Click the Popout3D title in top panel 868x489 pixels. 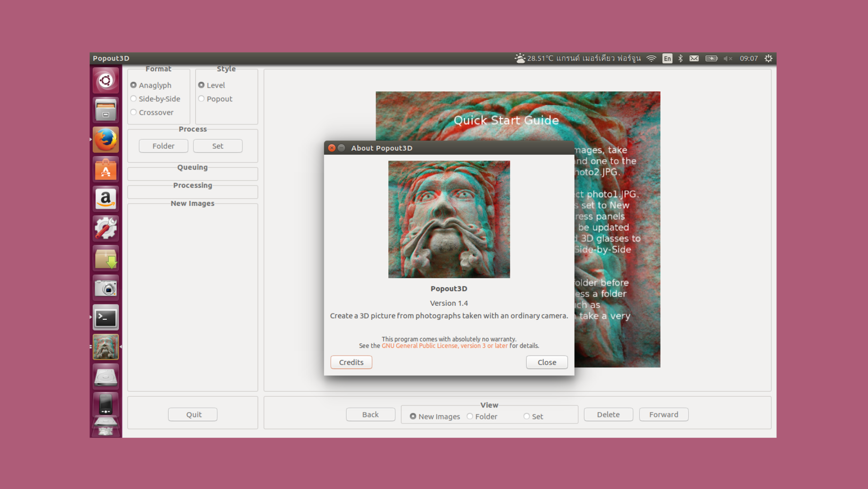[x=111, y=58]
